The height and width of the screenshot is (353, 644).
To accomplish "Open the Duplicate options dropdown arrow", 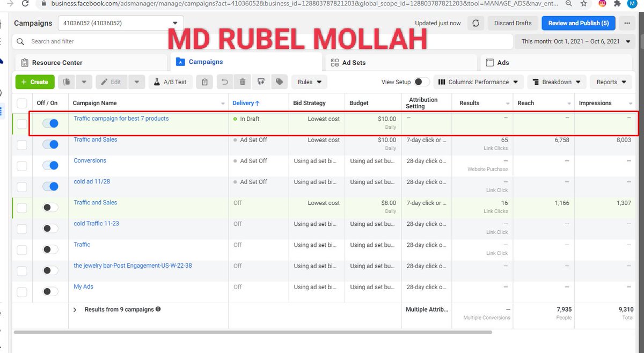I will pos(84,82).
